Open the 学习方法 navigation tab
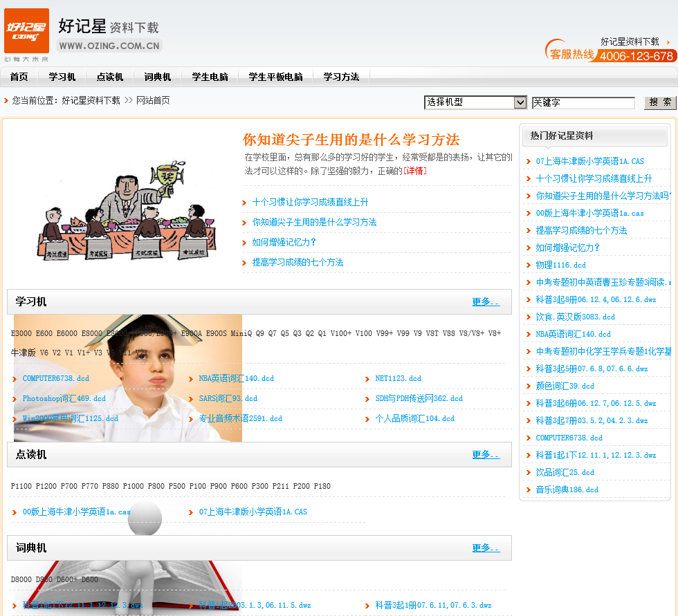The height and width of the screenshot is (616, 678). 341,77
